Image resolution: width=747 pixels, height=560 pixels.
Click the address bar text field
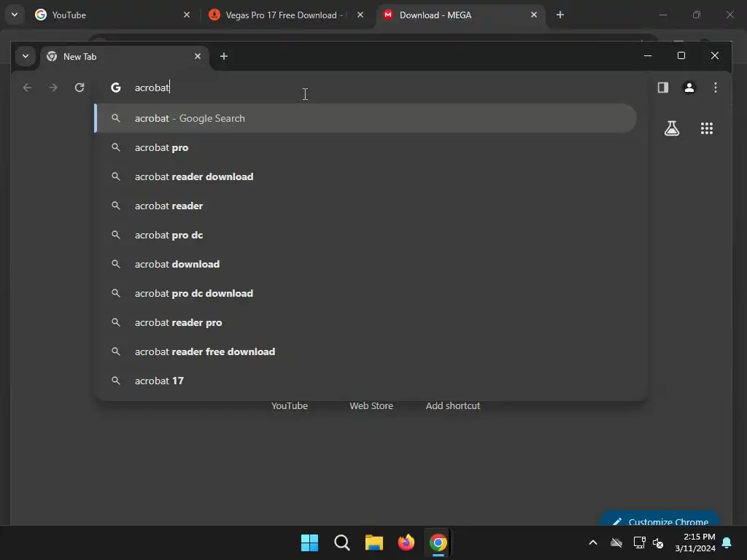pos(371,87)
